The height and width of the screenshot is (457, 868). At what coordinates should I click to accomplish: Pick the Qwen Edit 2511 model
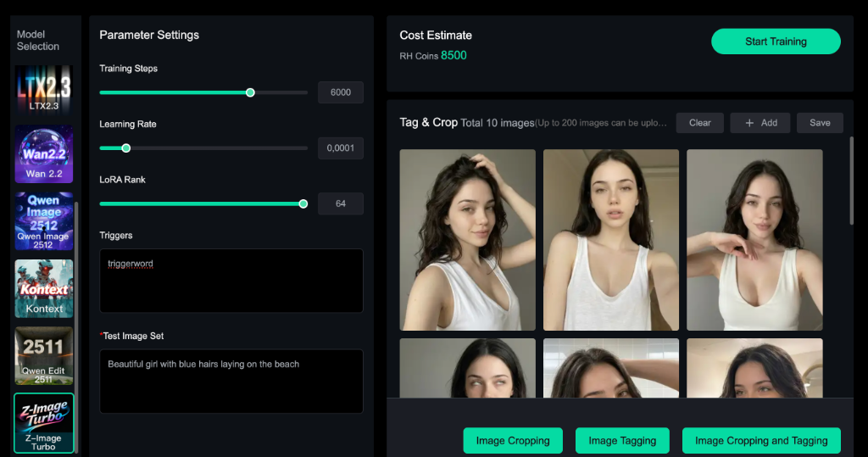point(44,355)
